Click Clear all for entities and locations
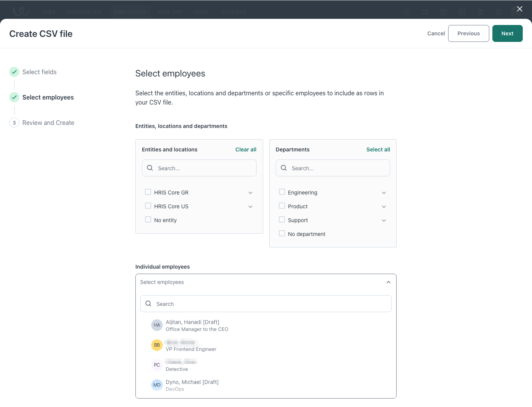The image size is (532, 407). 245,150
